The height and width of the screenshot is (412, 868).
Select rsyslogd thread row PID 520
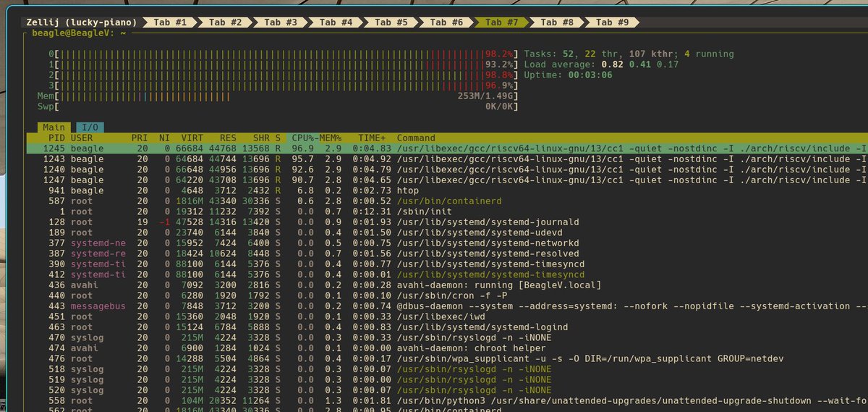[x=447, y=390]
